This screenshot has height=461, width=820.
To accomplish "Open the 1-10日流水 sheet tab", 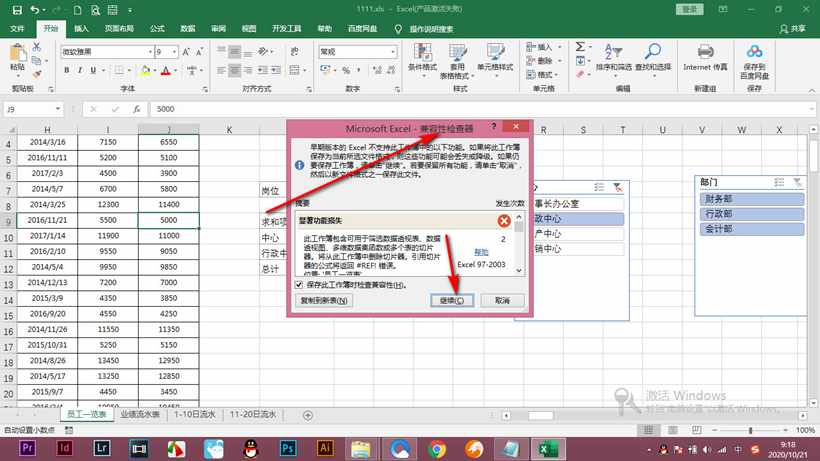I will 195,414.
